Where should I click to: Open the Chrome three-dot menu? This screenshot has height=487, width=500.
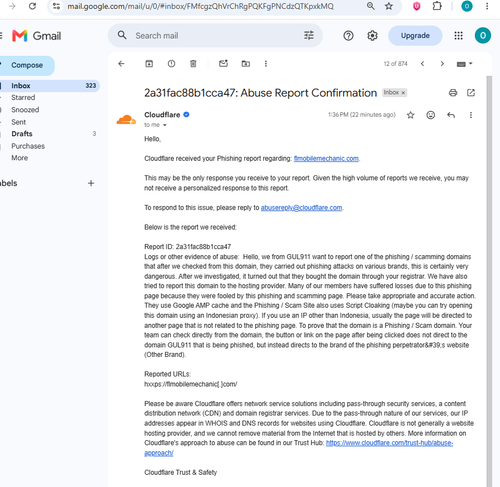tap(487, 6)
